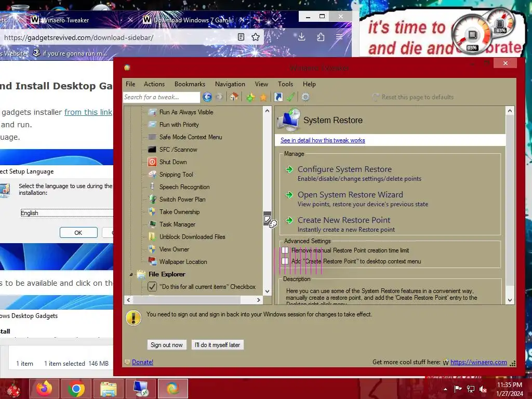Viewport: 532px width, 399px height.
Task: Click the SFC /Scannow black console icon
Action: coord(152,150)
